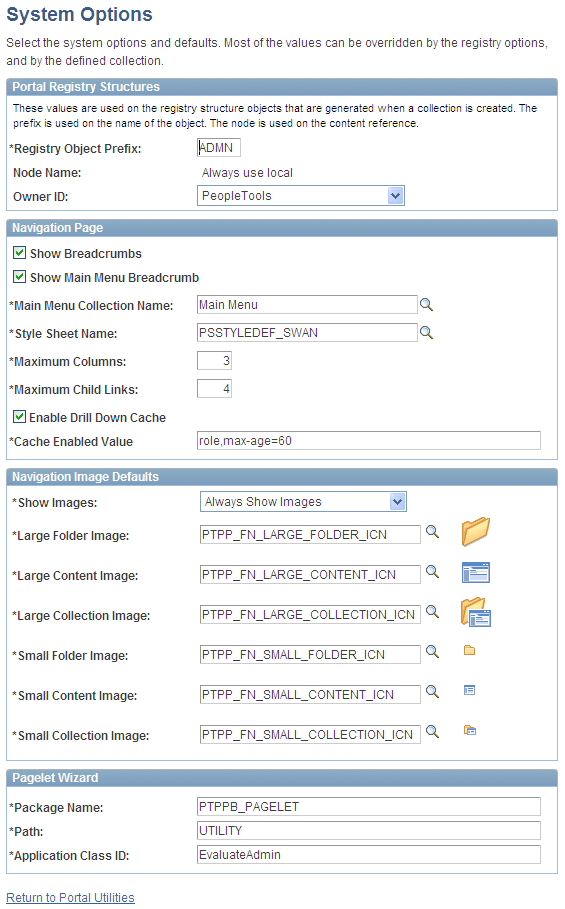Click the Cache Enabled Value field
The height and width of the screenshot is (909, 565).
(x=369, y=441)
